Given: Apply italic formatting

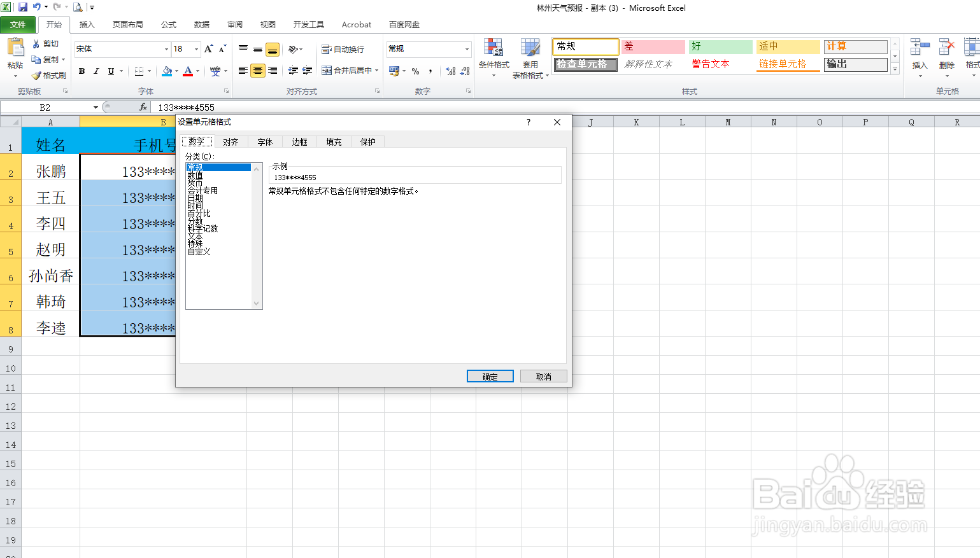Looking at the screenshot, I should [96, 71].
